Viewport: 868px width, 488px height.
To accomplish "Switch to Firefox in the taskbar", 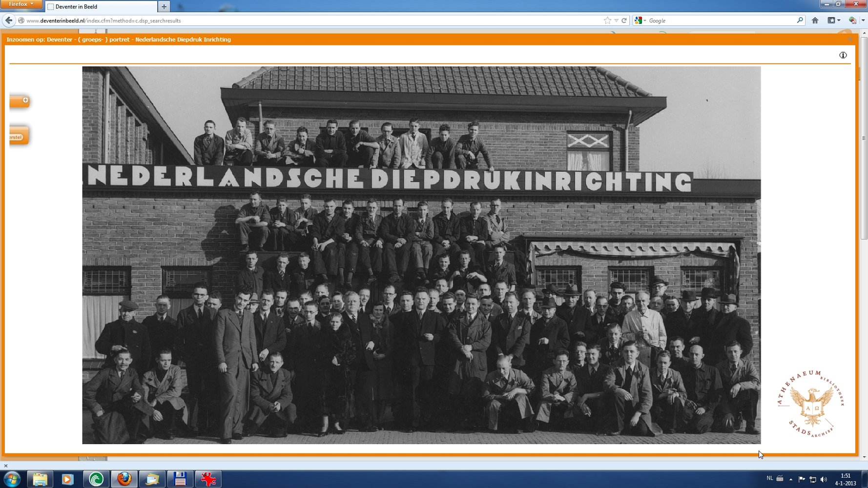I will coord(124,479).
